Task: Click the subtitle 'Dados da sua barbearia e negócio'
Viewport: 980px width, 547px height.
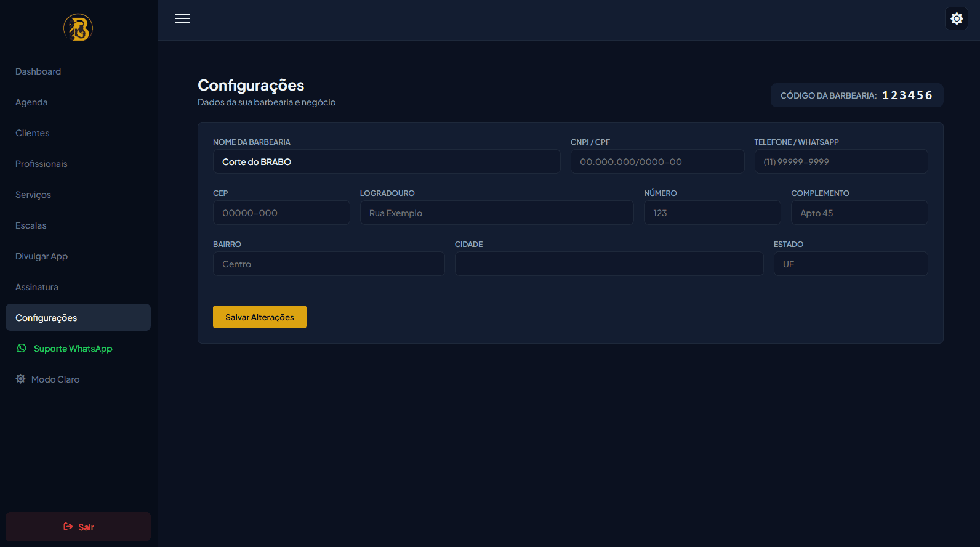Action: point(267,102)
